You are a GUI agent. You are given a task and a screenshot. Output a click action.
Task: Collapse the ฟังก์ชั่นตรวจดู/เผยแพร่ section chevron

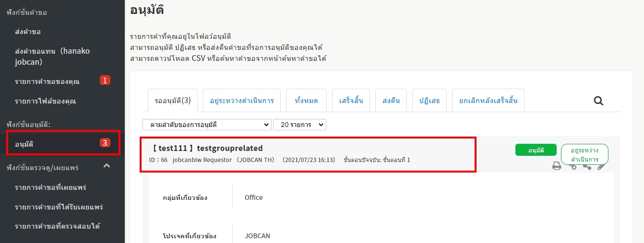coord(107,166)
